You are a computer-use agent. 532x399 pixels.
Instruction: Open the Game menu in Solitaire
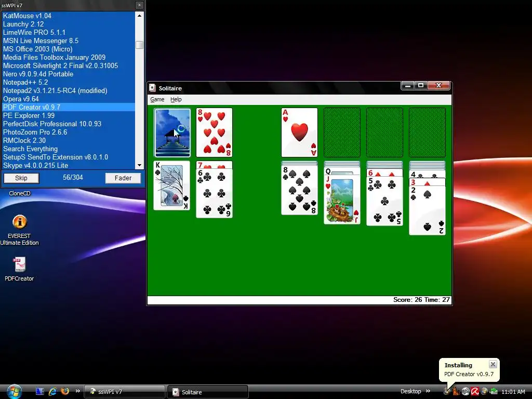click(157, 99)
